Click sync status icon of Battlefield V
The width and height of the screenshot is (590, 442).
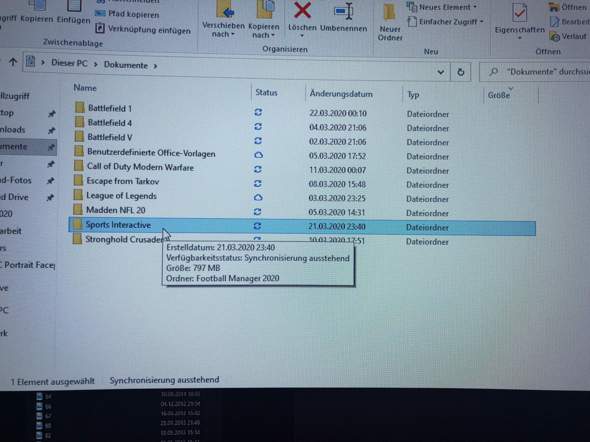click(258, 141)
